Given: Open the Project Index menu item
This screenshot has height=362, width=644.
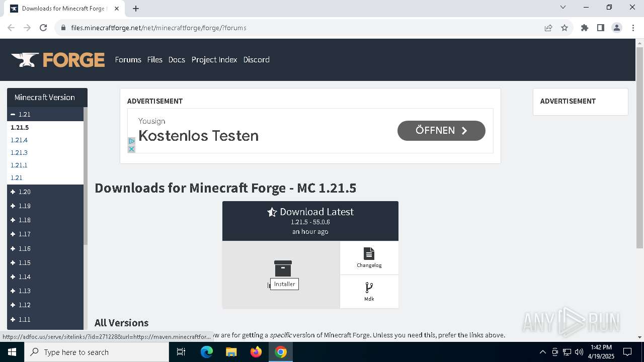Looking at the screenshot, I should tap(214, 59).
